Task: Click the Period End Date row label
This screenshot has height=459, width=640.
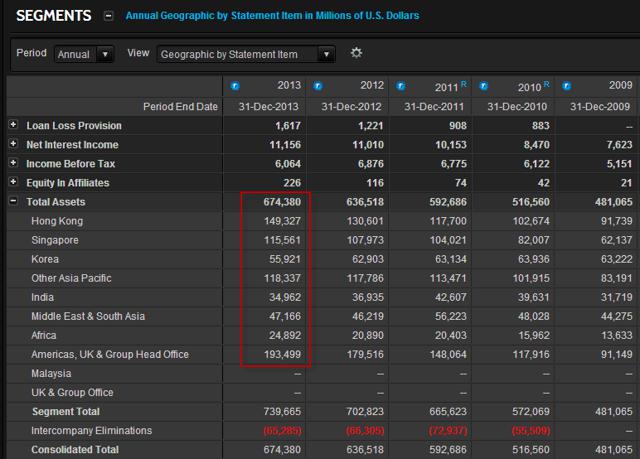Action: tap(180, 106)
